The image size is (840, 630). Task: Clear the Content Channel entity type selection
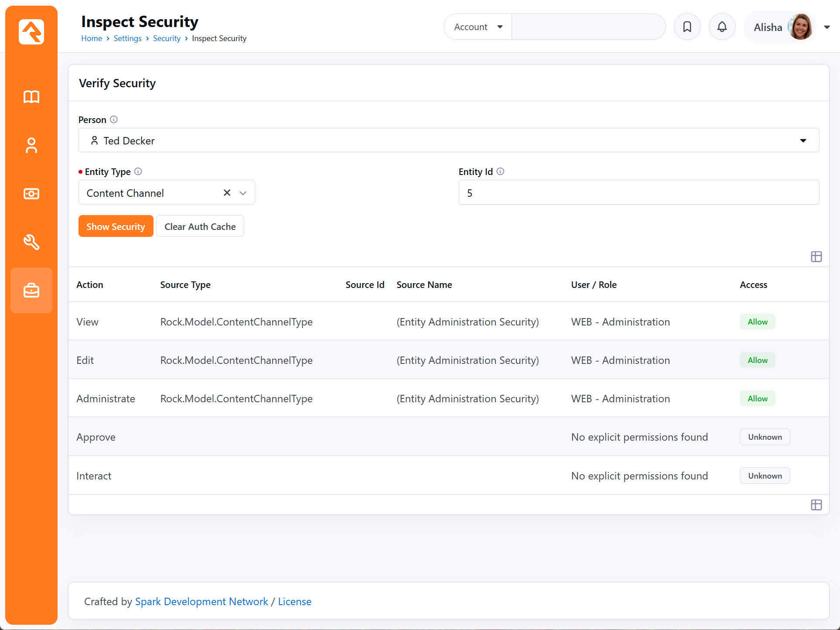pos(227,193)
